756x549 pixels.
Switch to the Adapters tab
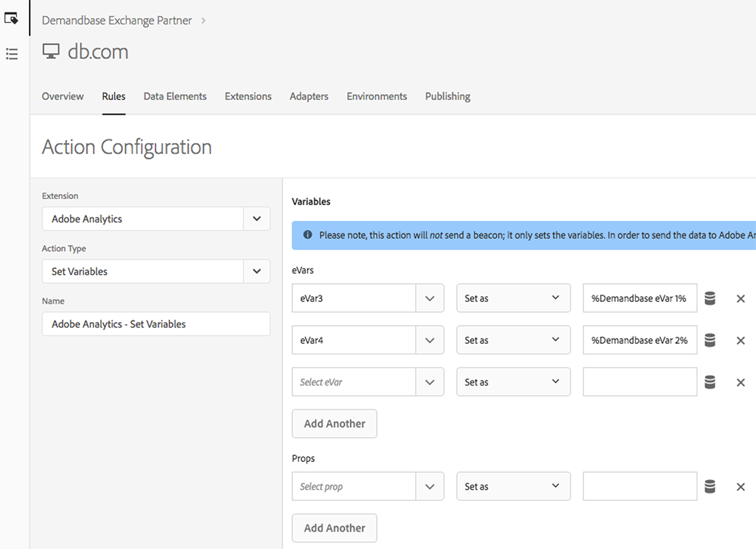309,97
